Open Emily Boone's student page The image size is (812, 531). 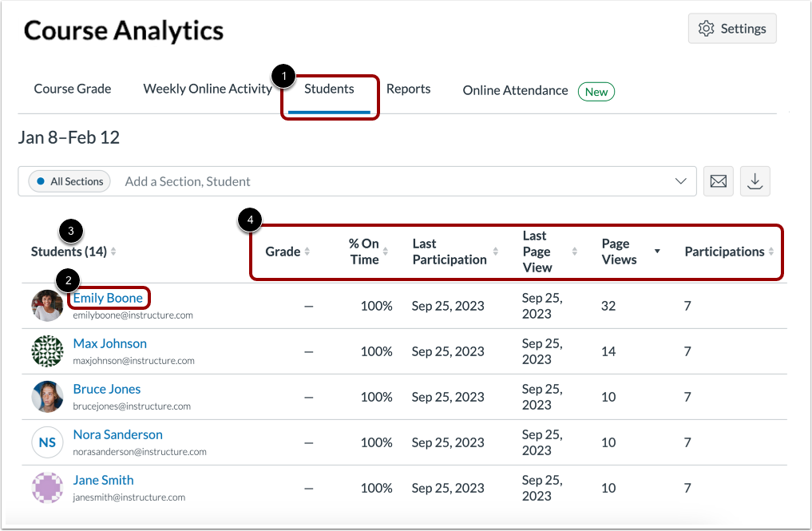pos(109,298)
